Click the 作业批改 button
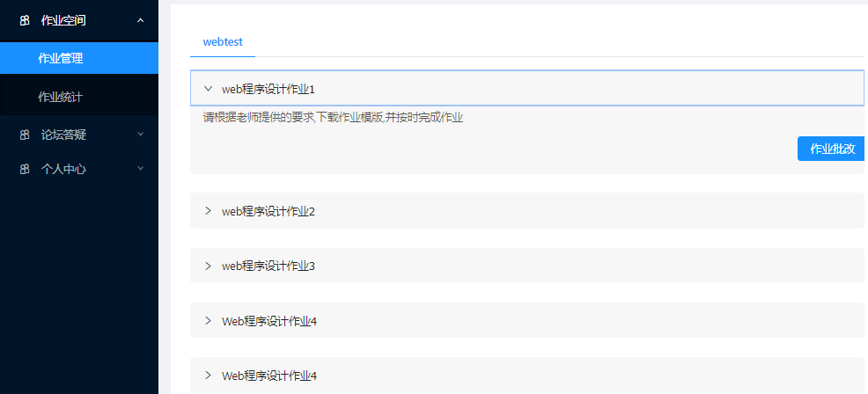This screenshot has height=394, width=868. 833,149
